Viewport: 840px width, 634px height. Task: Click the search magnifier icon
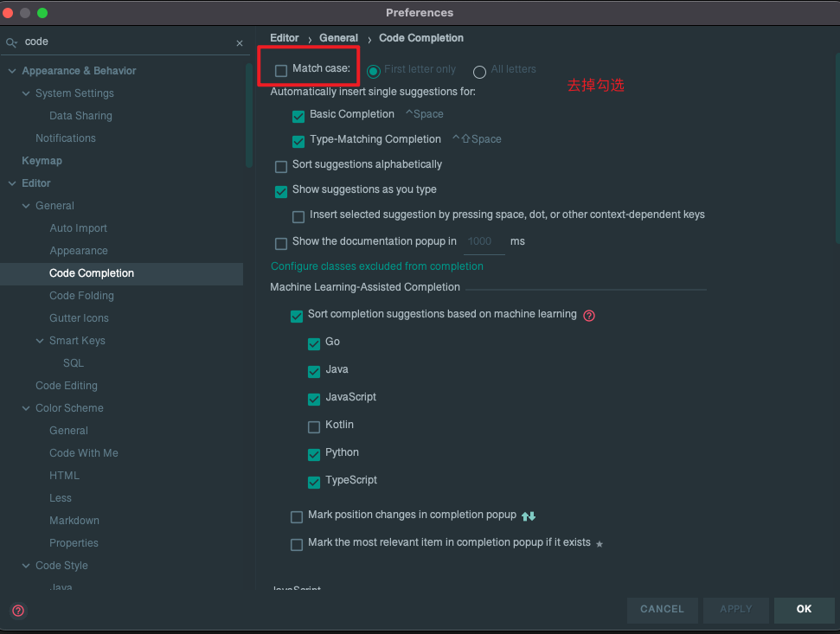click(x=12, y=42)
